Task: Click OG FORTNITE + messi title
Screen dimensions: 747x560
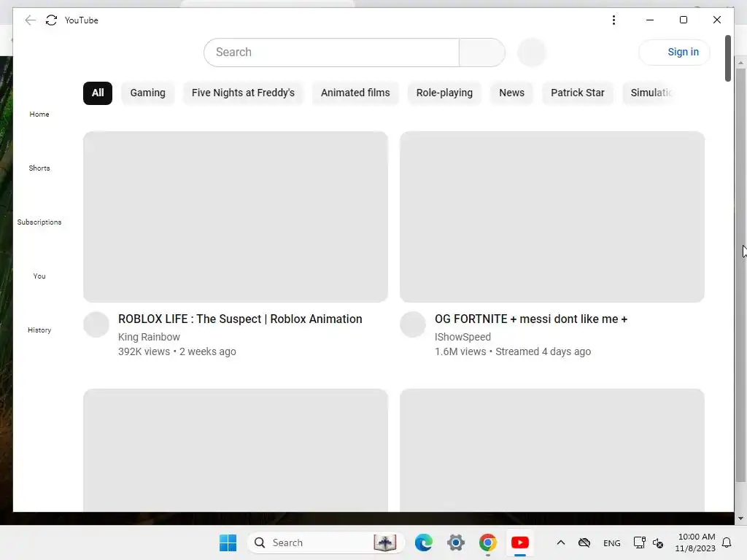Action: [x=531, y=319]
